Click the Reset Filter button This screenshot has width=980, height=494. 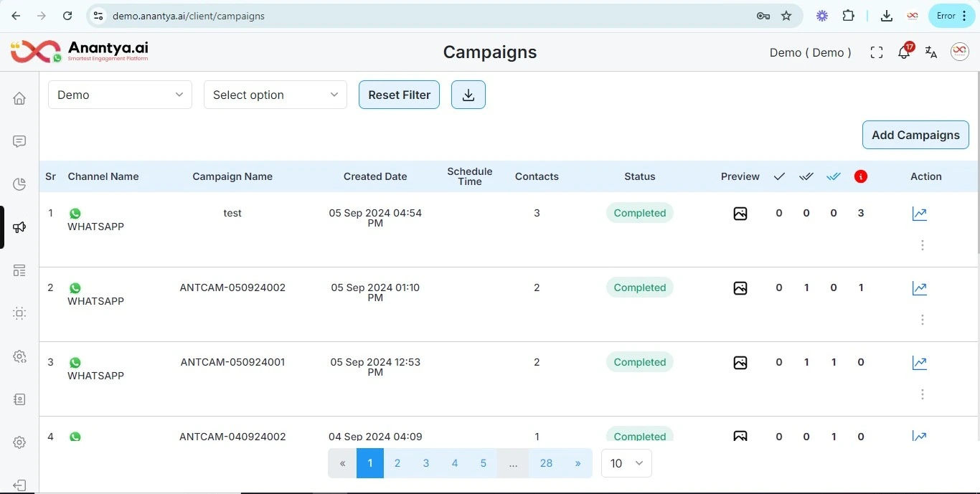(x=399, y=95)
